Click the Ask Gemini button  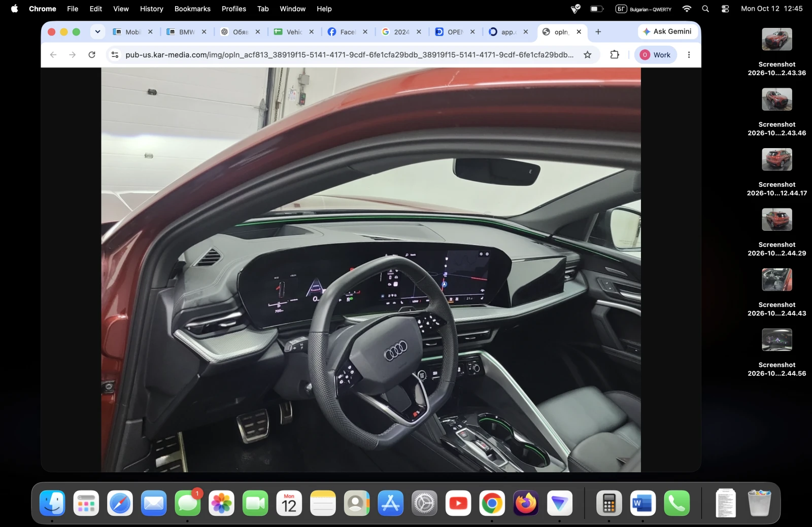[x=668, y=31]
